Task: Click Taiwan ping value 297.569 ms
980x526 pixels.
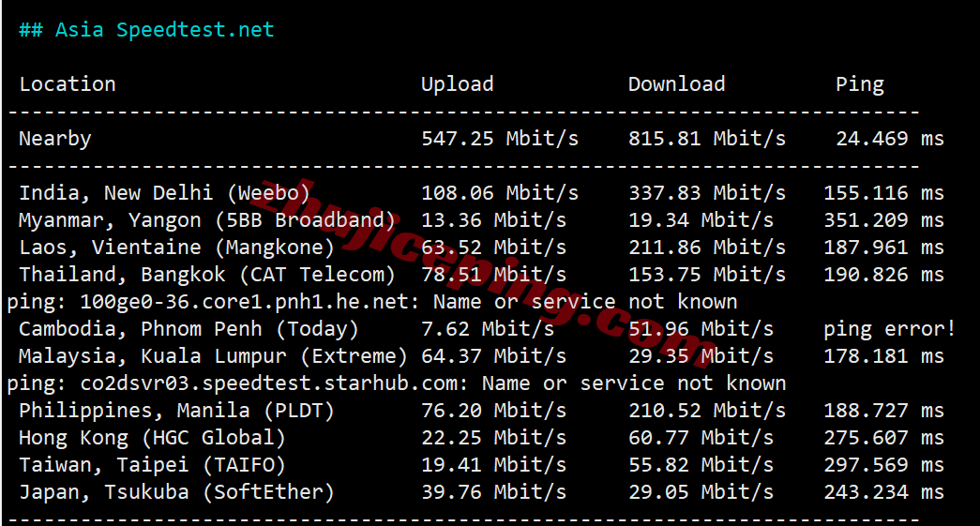Action: tap(883, 465)
